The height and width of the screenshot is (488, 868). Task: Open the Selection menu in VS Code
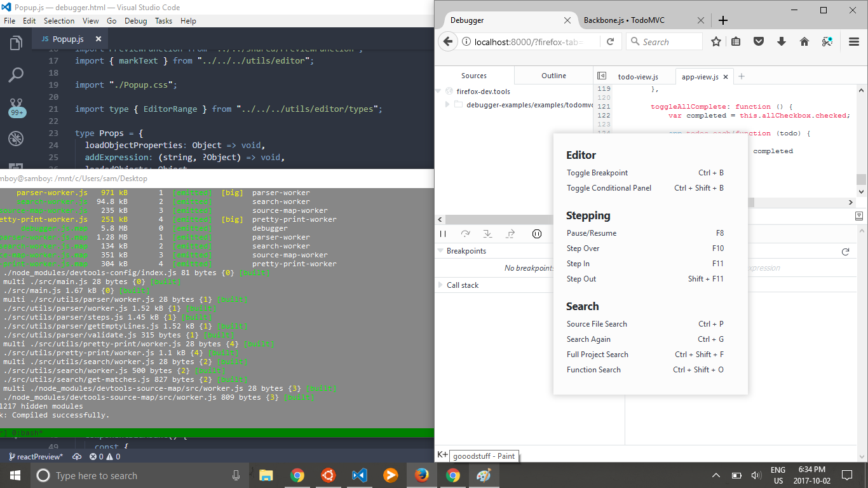(59, 20)
